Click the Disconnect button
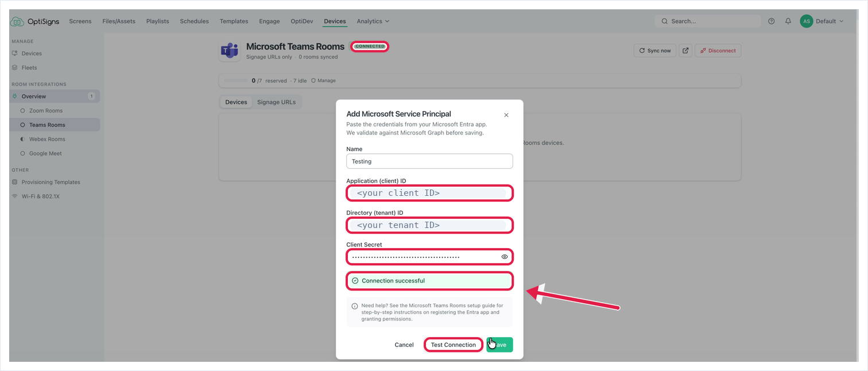868x371 pixels. 718,51
